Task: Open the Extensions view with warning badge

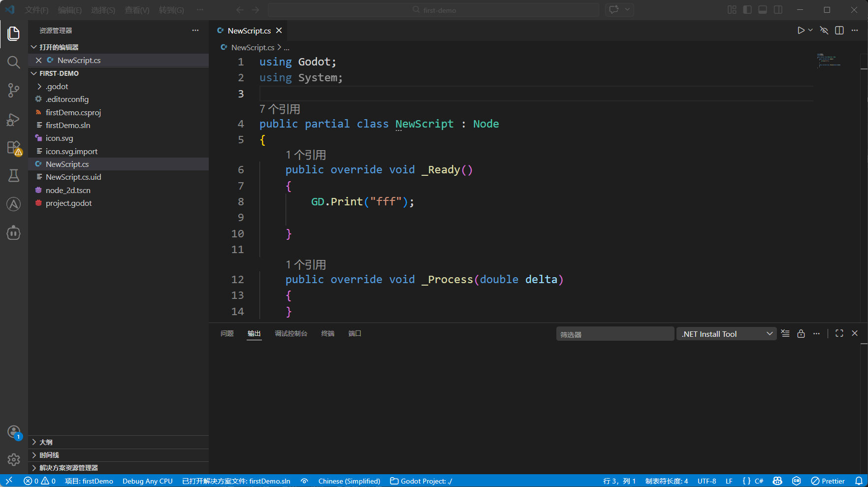Action: point(14,148)
